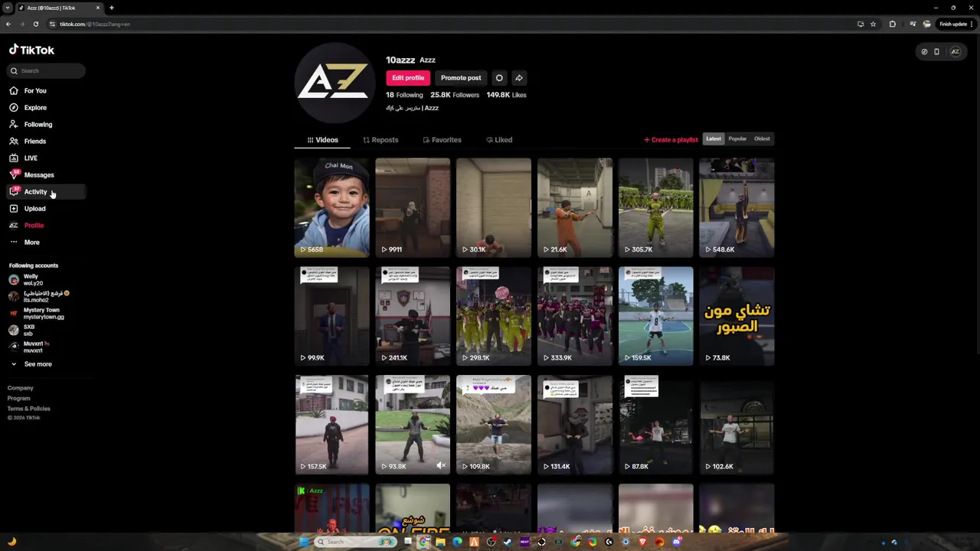Open Terms & Policies link
980x551 pixels.
click(x=29, y=408)
